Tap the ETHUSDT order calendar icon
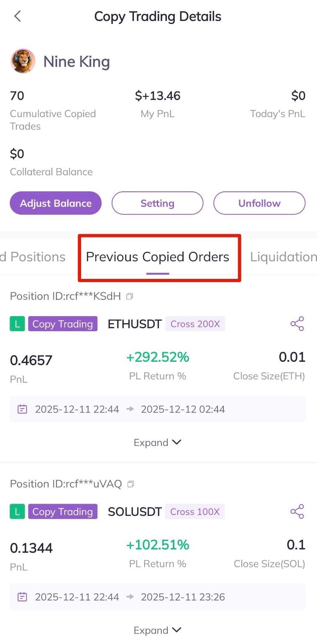 click(x=23, y=409)
